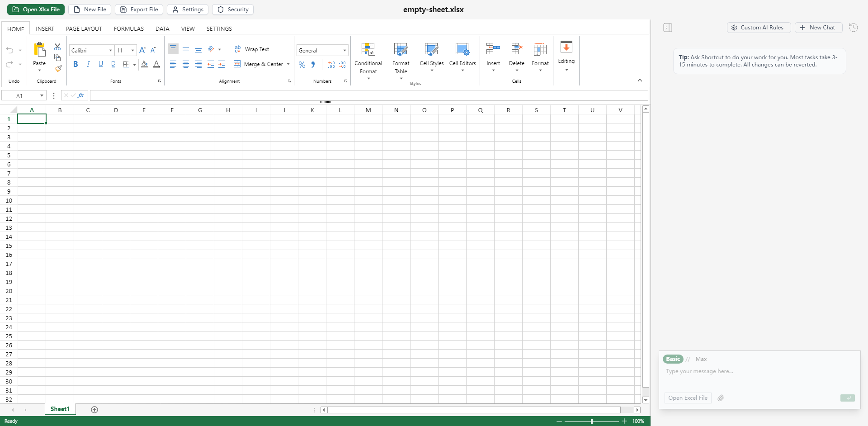Click the attach file paperclip icon
The height and width of the screenshot is (426, 868).
(721, 398)
